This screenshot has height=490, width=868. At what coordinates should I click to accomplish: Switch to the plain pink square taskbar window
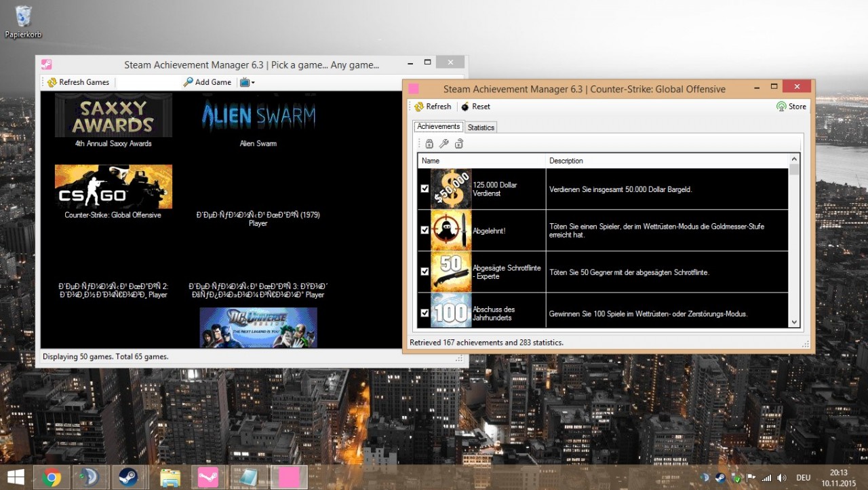[x=289, y=478]
